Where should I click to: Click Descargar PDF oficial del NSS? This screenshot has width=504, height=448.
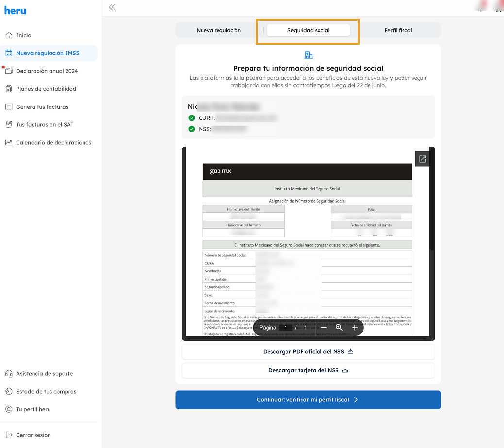point(308,351)
